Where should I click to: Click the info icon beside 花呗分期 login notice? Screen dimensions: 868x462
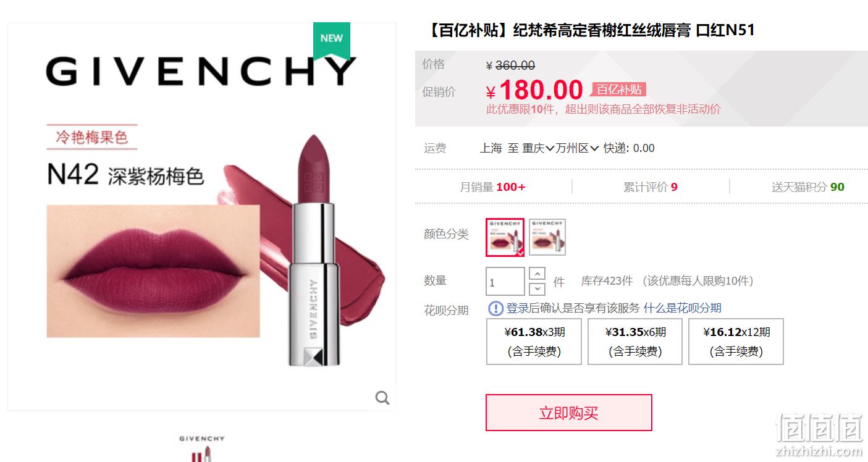point(495,308)
